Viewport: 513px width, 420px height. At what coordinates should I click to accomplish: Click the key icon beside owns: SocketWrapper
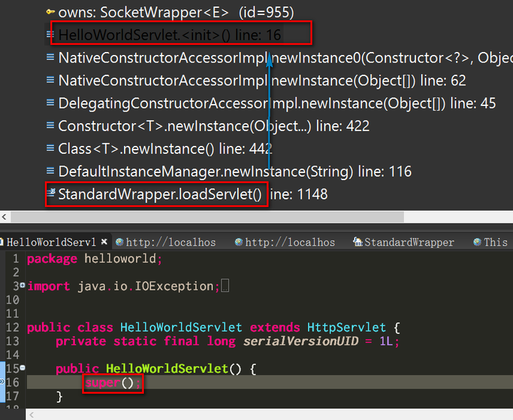point(51,12)
